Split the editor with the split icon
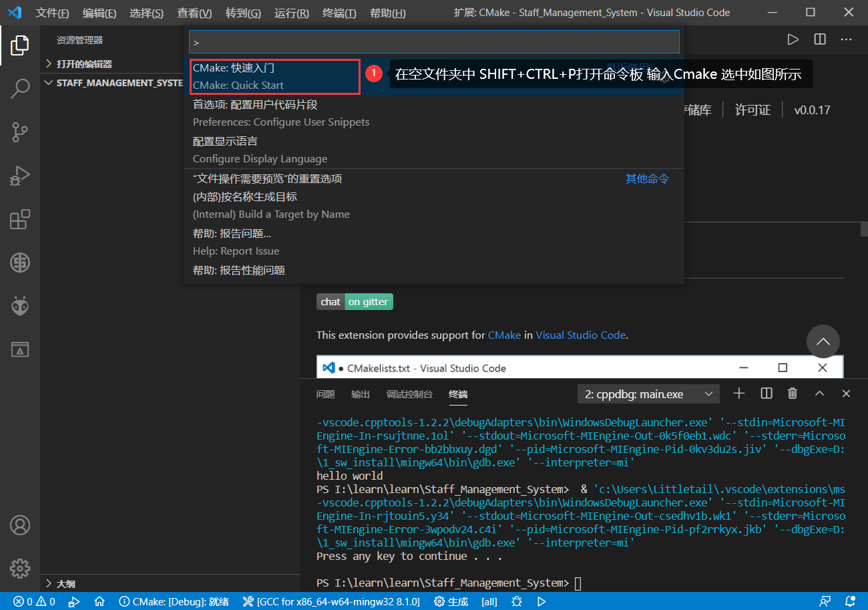The height and width of the screenshot is (610, 868). (819, 40)
